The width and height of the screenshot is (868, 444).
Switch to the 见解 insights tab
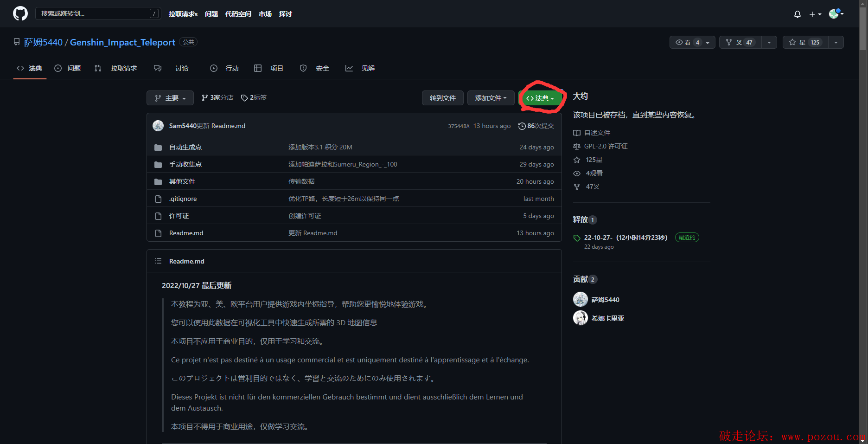(360, 68)
